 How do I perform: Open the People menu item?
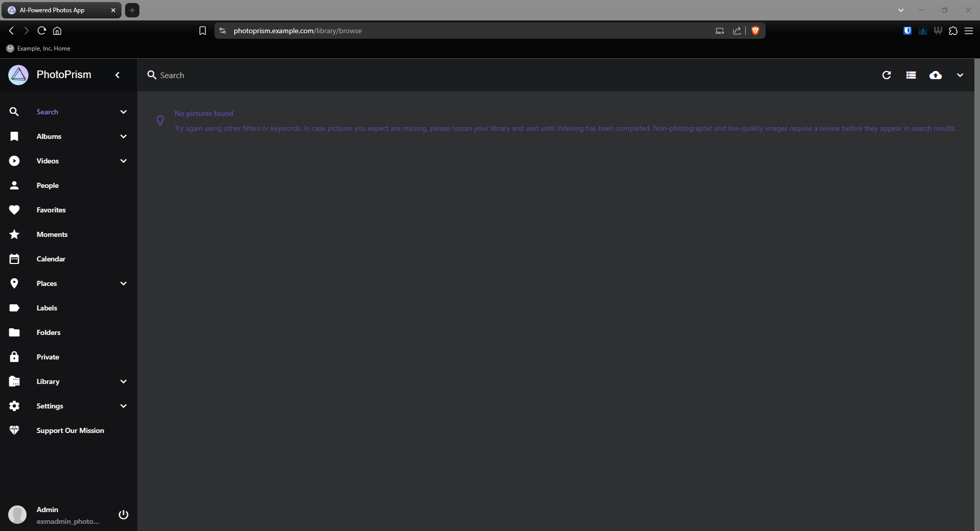point(47,185)
